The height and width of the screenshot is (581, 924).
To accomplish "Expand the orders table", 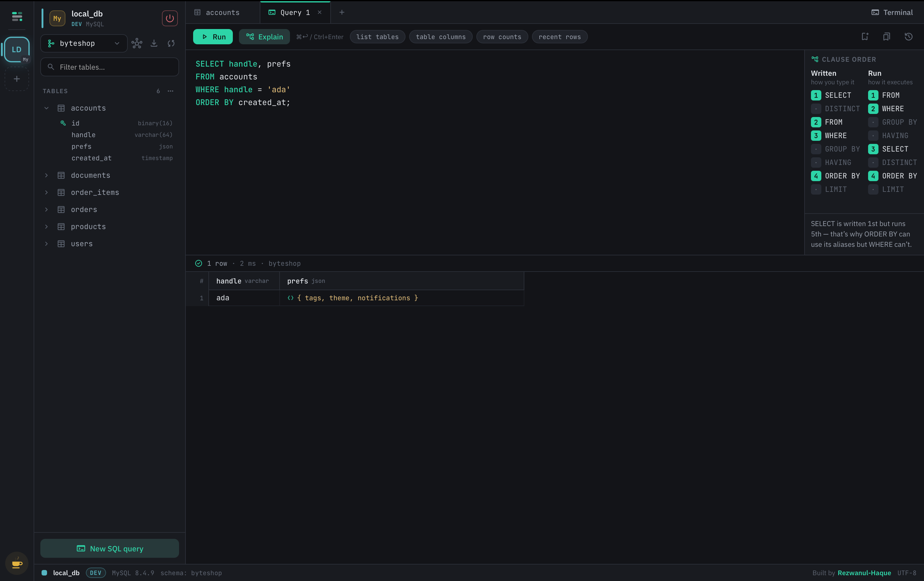I will click(46, 209).
